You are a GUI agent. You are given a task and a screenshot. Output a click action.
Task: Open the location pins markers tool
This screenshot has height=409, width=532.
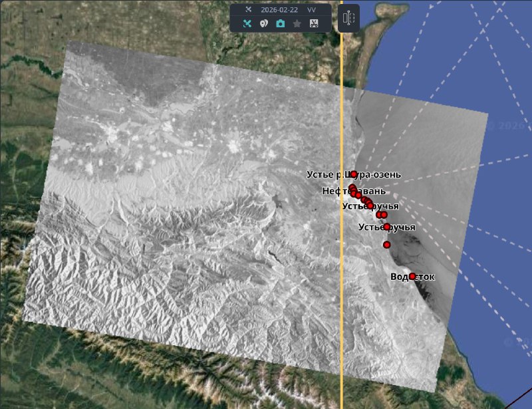[x=263, y=23]
